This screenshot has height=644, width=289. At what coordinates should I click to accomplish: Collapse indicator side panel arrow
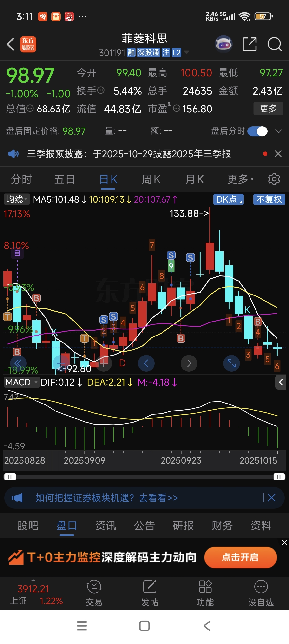[x=281, y=382]
